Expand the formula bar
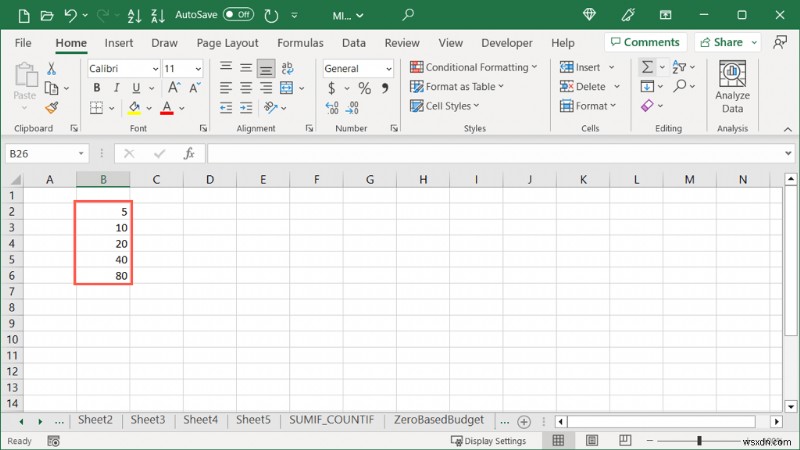The width and height of the screenshot is (800, 450). click(788, 153)
